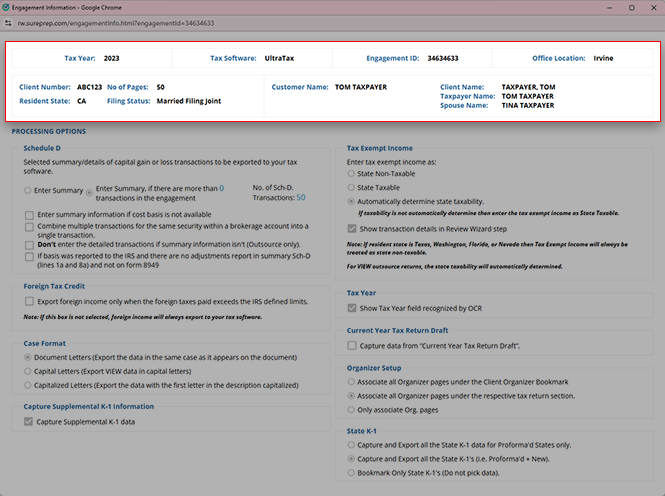Screen dimensions: 665x496
Task: Select Automatically determine state taxability
Action: 351,201
